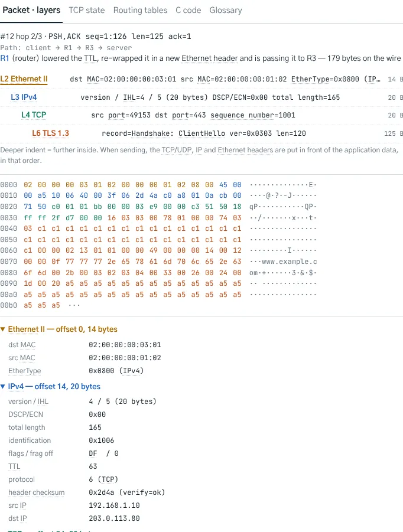
Task: Click the EtherType field label
Action: click(x=24, y=370)
